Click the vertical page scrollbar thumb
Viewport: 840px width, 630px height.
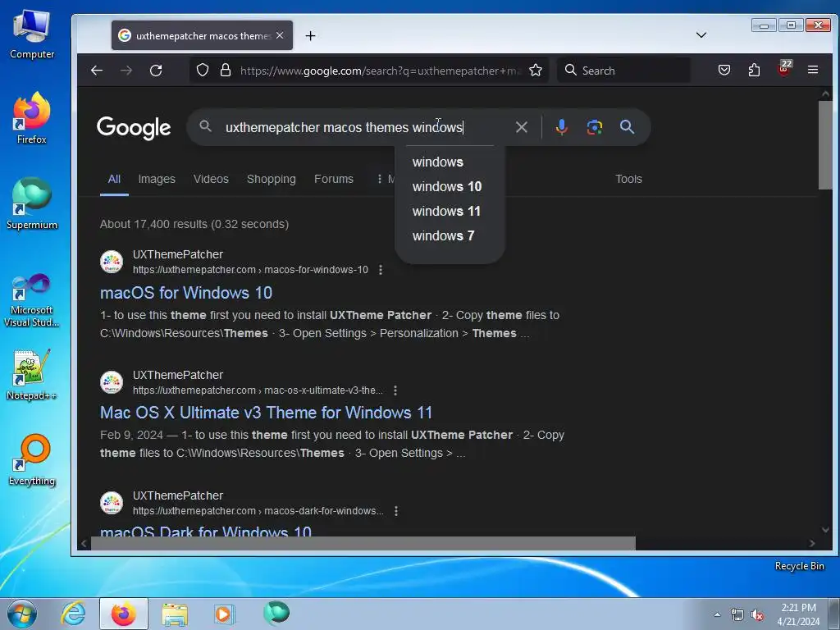(825, 144)
